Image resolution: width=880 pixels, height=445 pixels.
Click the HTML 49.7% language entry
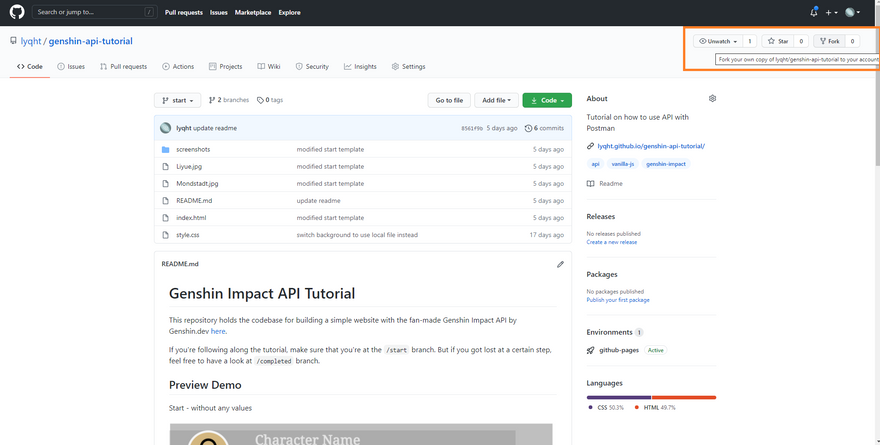click(x=655, y=407)
